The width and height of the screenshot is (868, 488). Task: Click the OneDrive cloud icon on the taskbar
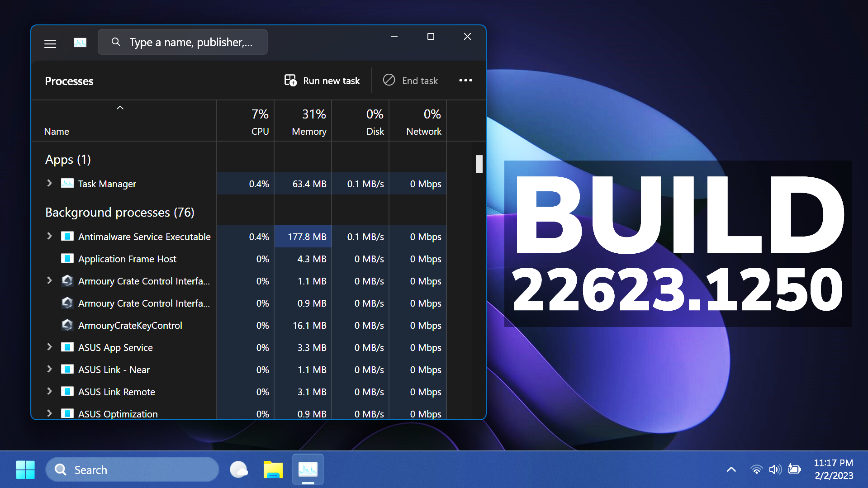pos(239,469)
